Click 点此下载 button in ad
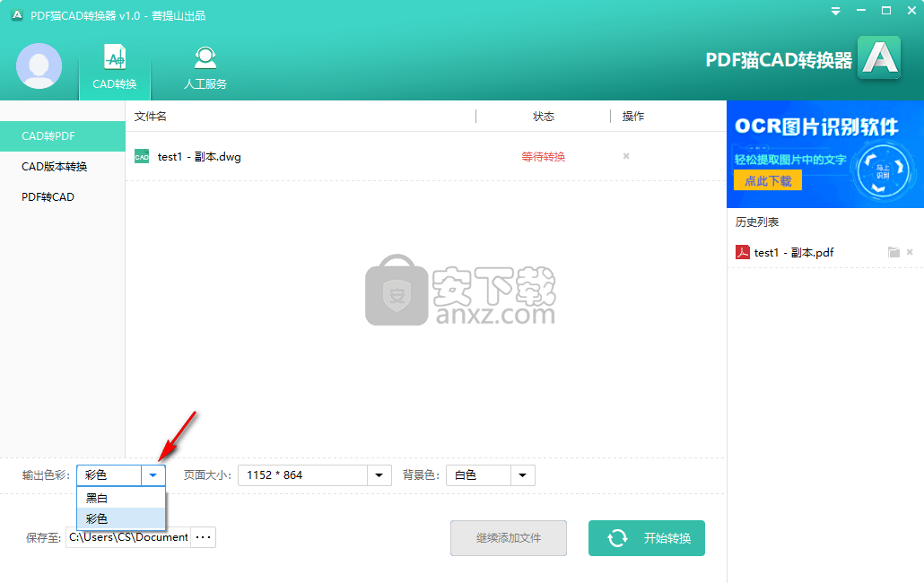 point(768,181)
